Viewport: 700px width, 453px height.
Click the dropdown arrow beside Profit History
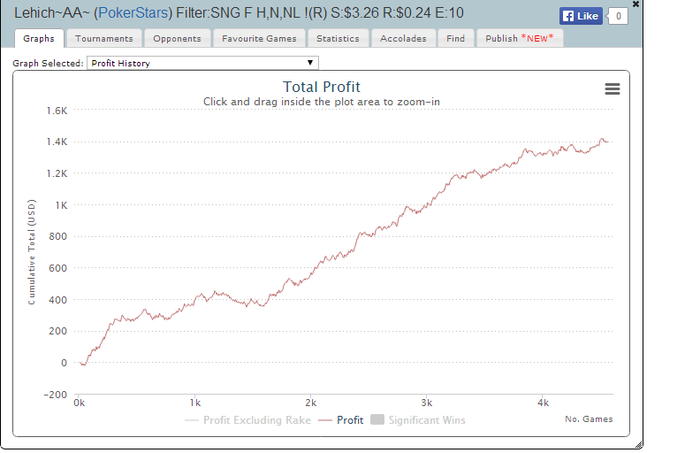tap(310, 63)
